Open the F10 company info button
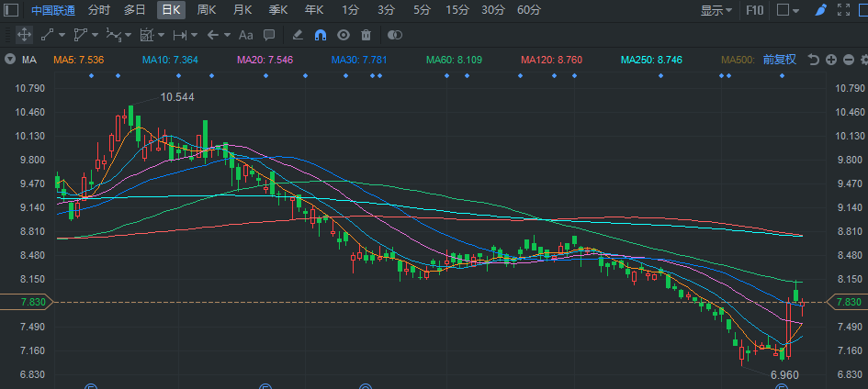The height and width of the screenshot is (389, 868). 754,10
